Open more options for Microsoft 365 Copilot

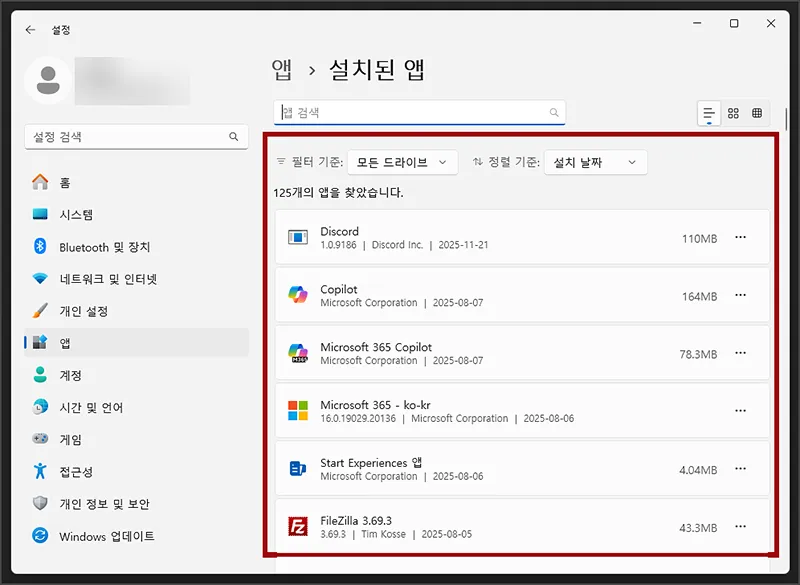coord(740,353)
